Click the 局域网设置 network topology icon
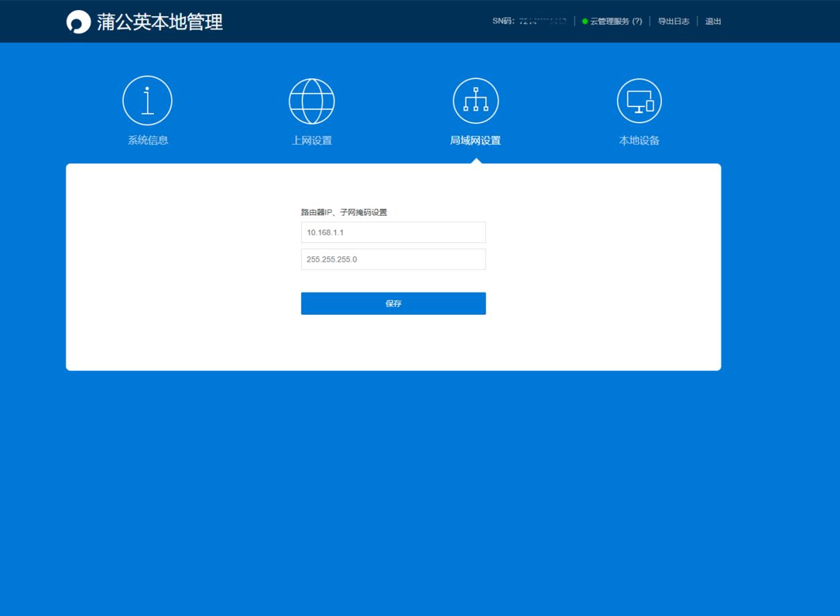Screen dimensions: 840x616 (475, 100)
